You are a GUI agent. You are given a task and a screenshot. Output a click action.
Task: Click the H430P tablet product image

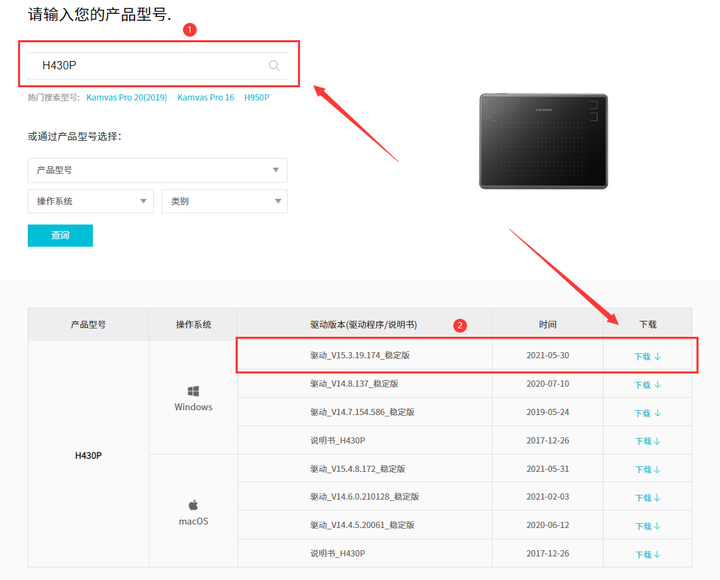[543, 141]
